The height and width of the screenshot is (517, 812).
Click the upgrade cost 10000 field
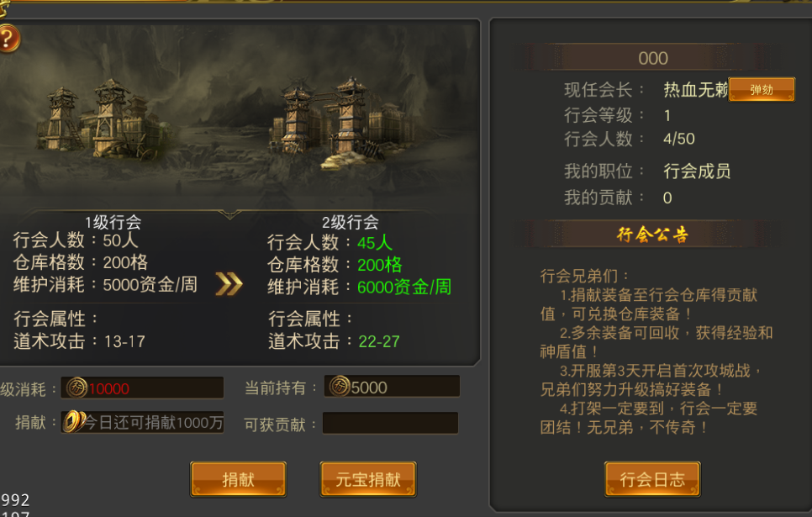pyautogui.click(x=142, y=388)
